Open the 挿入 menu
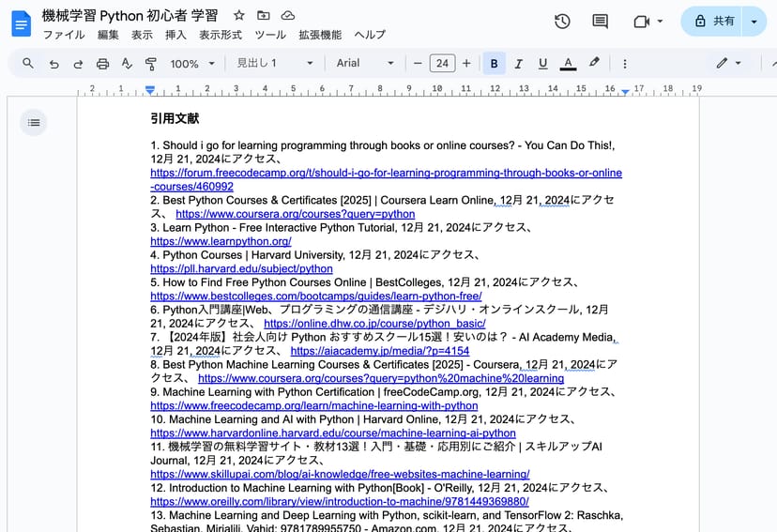The image size is (777, 532). (x=175, y=35)
